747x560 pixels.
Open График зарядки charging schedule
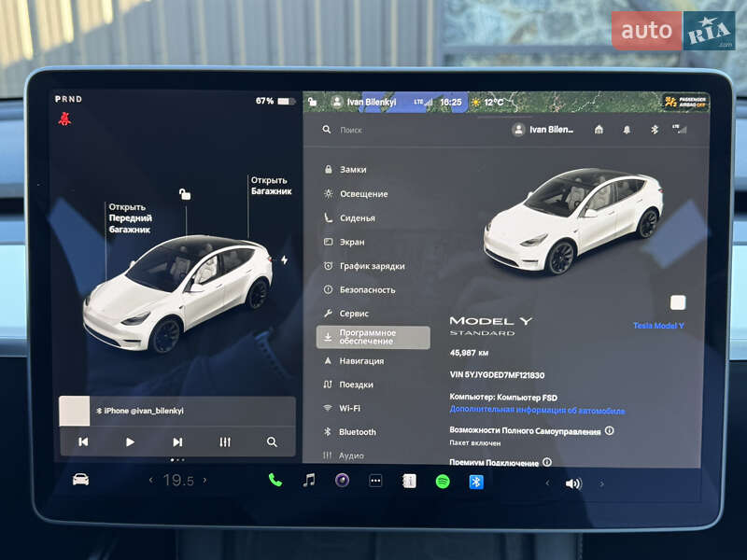click(365, 266)
